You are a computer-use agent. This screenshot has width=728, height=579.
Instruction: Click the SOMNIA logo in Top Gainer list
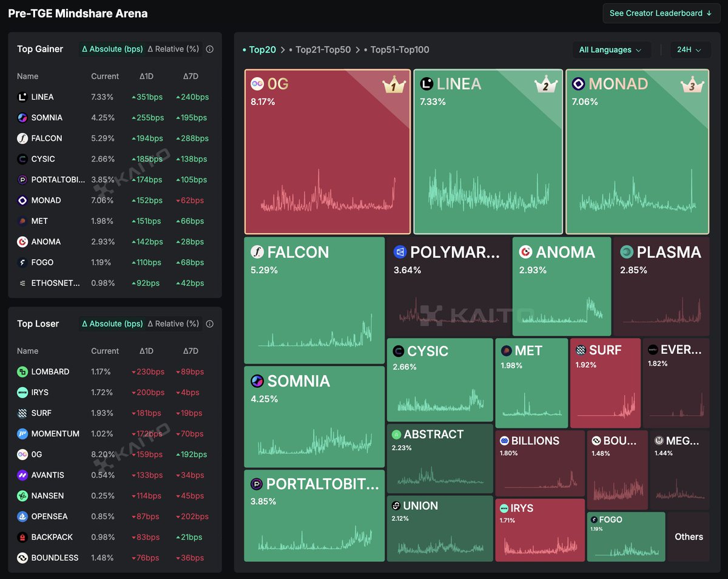tap(22, 118)
